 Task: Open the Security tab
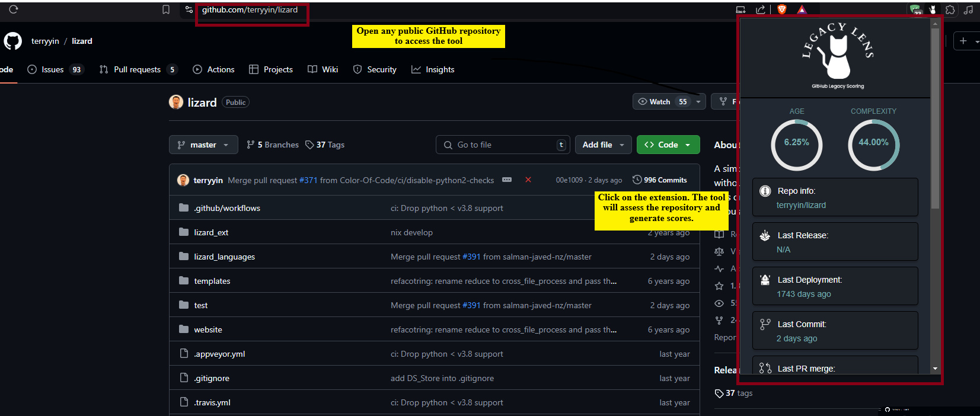(x=375, y=69)
